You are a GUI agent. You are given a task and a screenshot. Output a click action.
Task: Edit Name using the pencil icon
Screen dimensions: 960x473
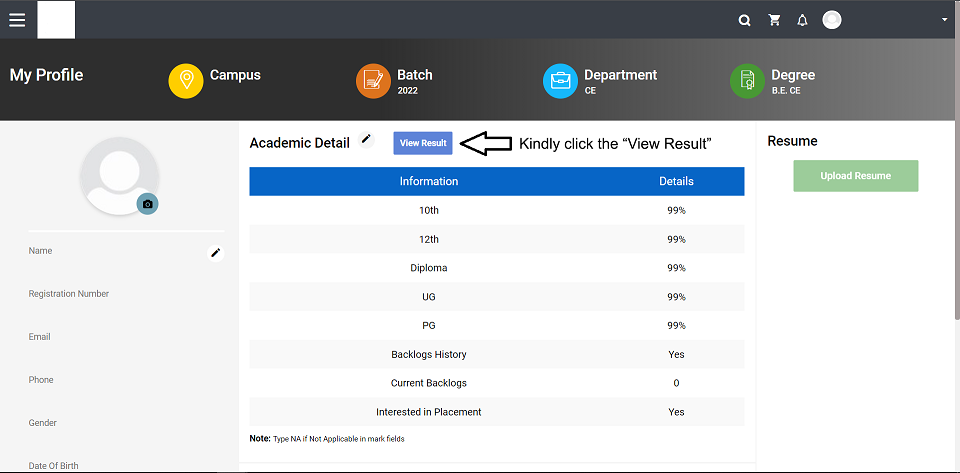pos(216,253)
